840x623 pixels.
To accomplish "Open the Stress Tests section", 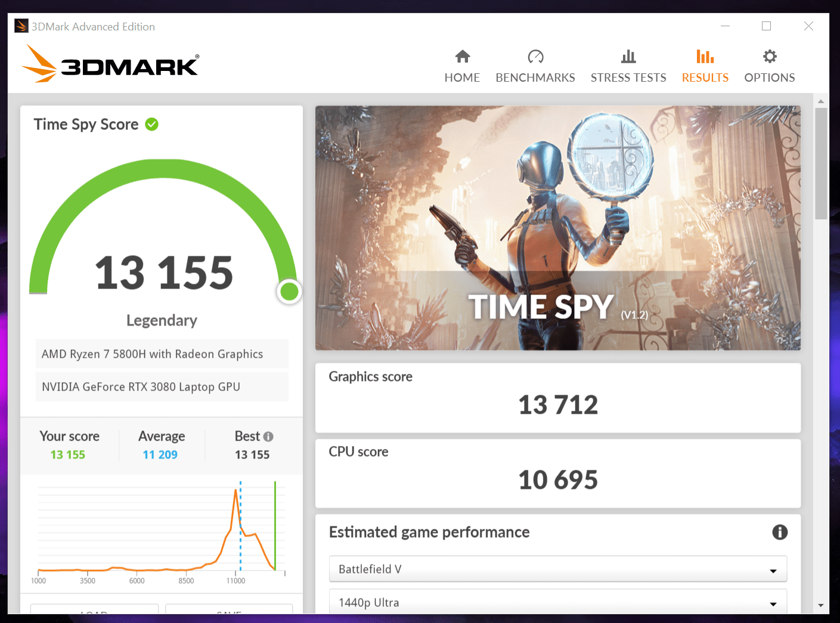I will tap(628, 64).
